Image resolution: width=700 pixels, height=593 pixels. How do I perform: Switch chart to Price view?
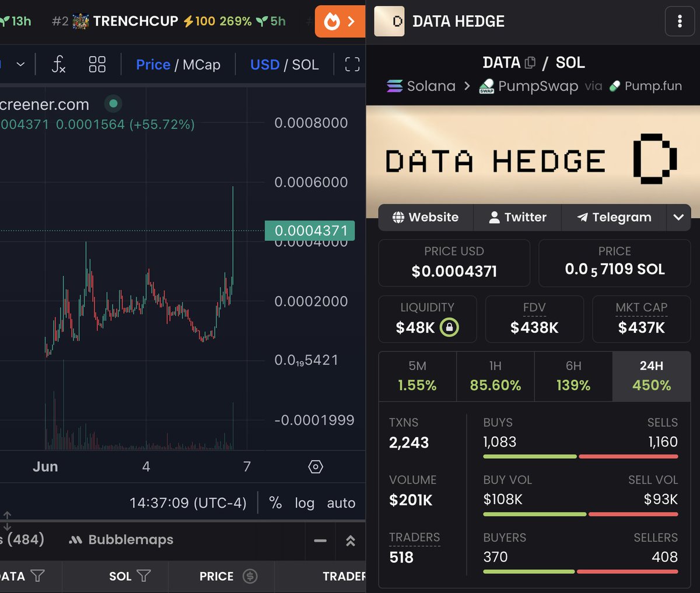[153, 64]
